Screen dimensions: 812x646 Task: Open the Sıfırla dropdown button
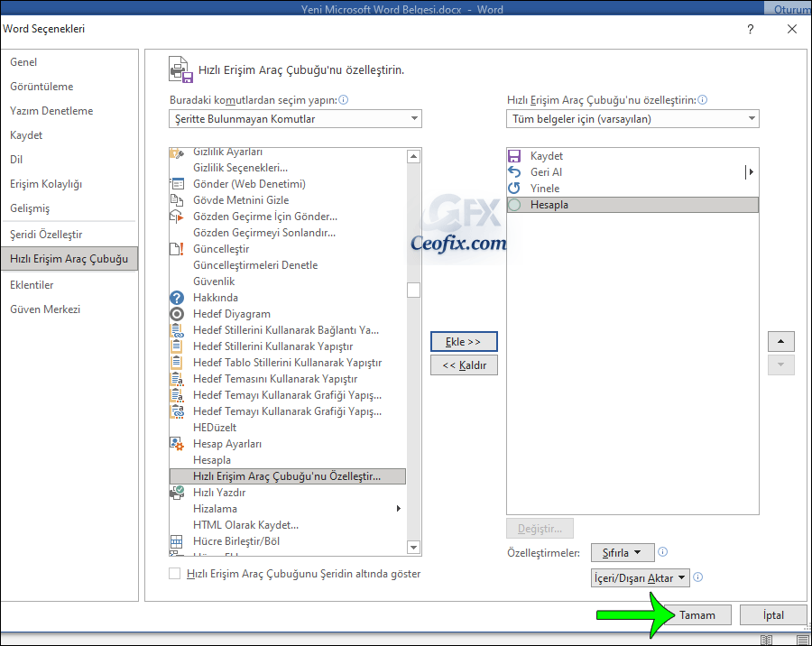(622, 553)
